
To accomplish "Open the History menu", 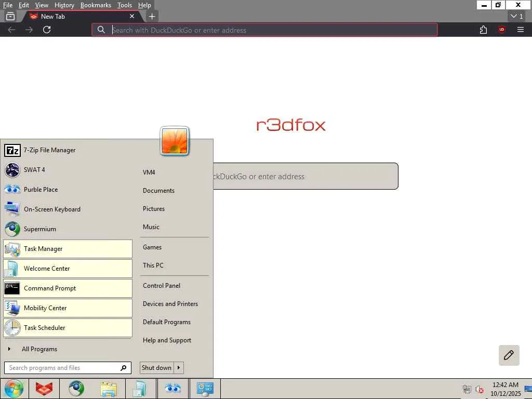I will (64, 5).
